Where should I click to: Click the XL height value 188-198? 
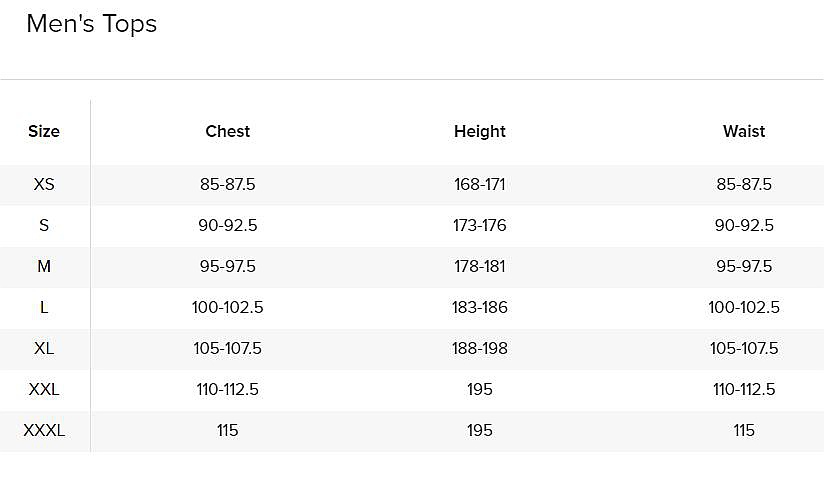[479, 349]
